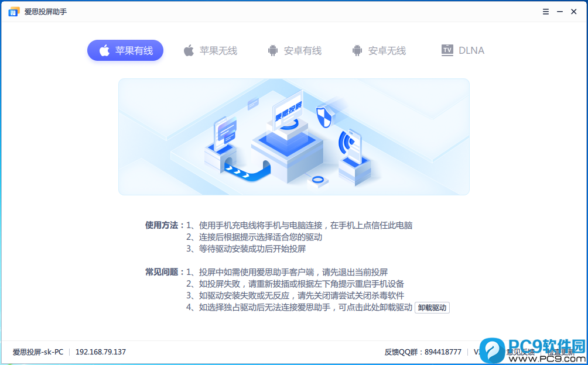The width and height of the screenshot is (588, 365).
Task: Select the 苹果有线 tab
Action: [125, 50]
